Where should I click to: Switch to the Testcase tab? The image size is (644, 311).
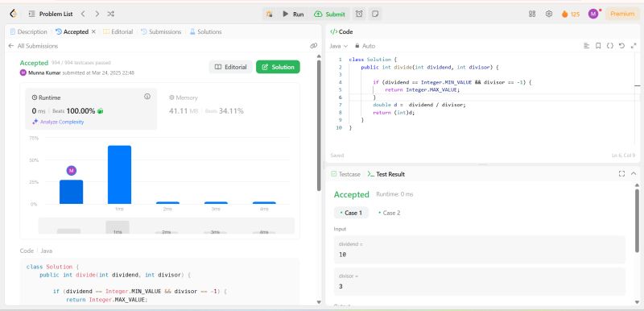(345, 174)
